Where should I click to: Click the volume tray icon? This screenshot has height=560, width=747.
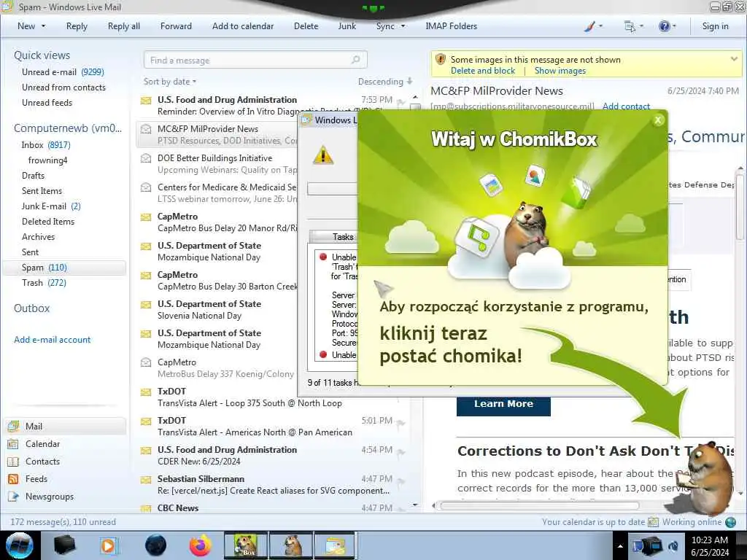(x=673, y=546)
